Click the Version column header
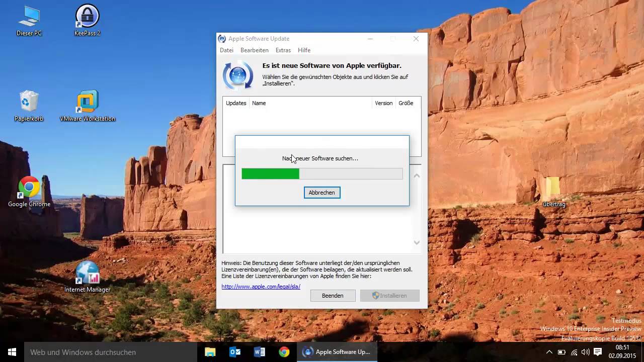Viewport: 644px width, 362px height. point(384,103)
